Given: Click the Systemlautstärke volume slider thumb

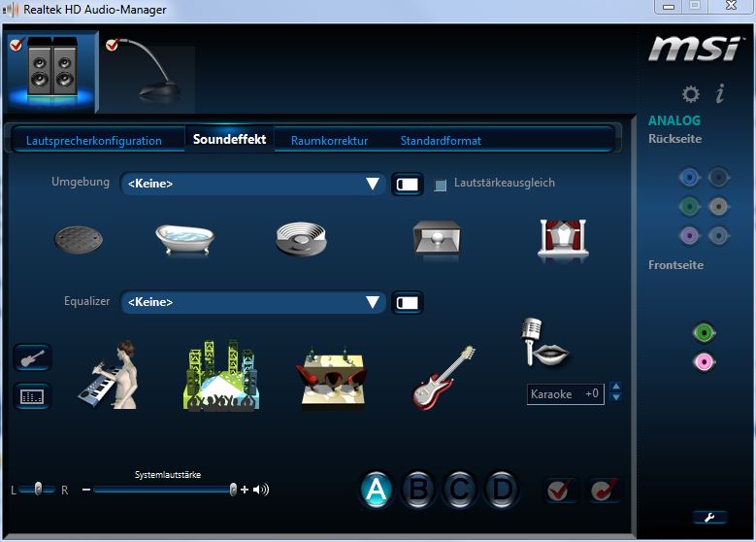Looking at the screenshot, I should pyautogui.click(x=233, y=490).
